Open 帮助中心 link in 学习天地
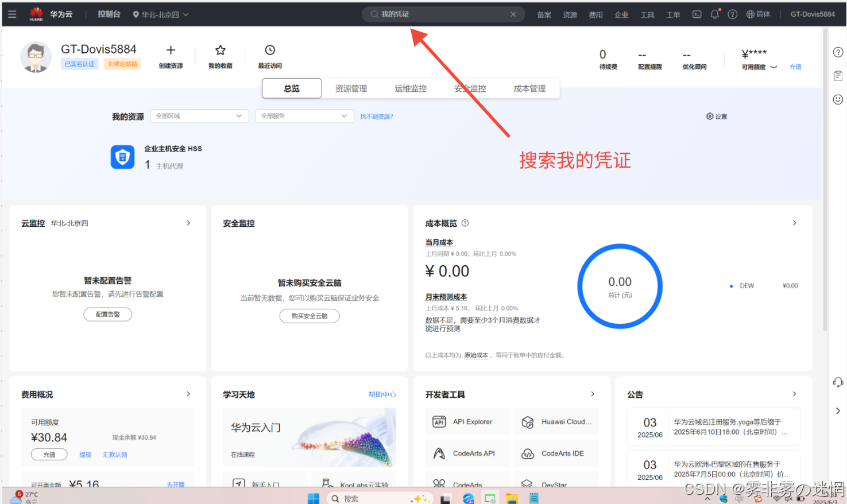This screenshot has height=504, width=847. coord(382,394)
